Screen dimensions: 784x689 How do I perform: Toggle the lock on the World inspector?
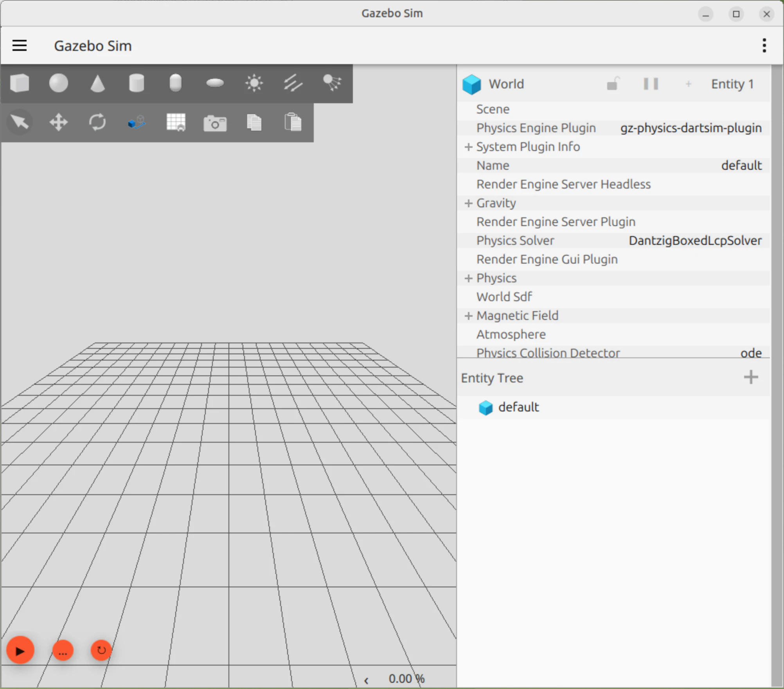(613, 84)
